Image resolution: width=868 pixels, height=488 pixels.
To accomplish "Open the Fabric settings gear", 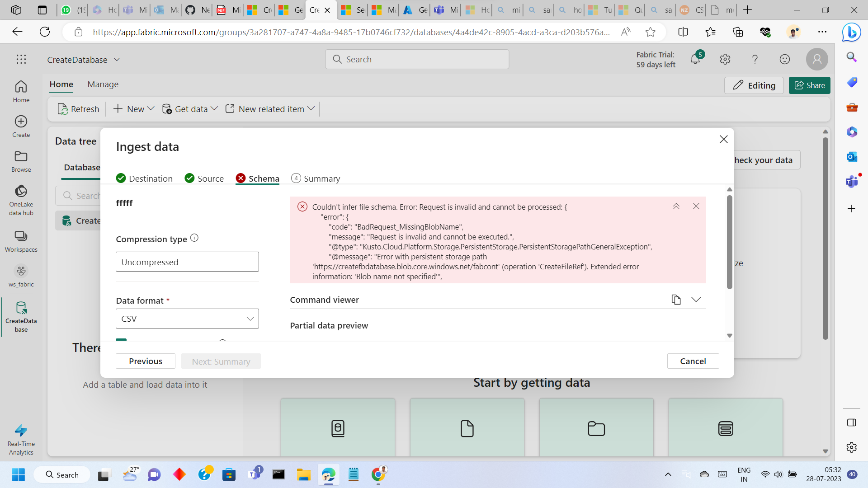I will [725, 59].
